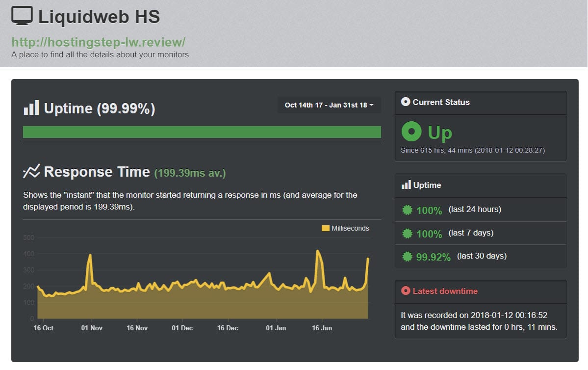Click the green badge next to last 24 hours
588x370 pixels.
pyautogui.click(x=407, y=210)
